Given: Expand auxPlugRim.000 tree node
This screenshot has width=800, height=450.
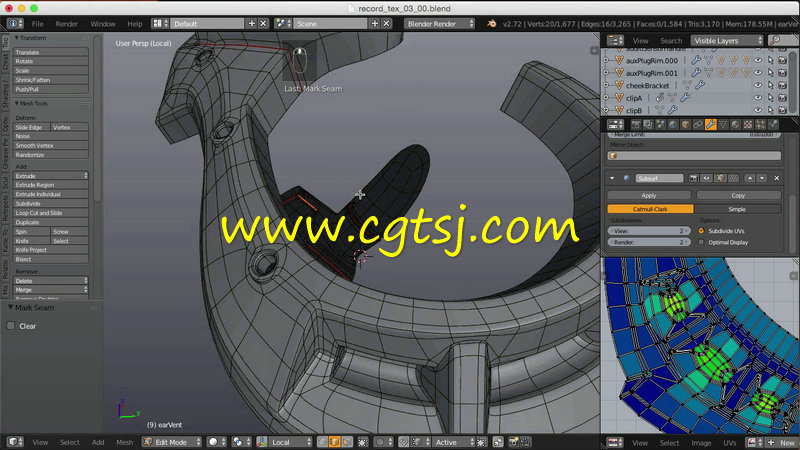Looking at the screenshot, I should pyautogui.click(x=606, y=60).
